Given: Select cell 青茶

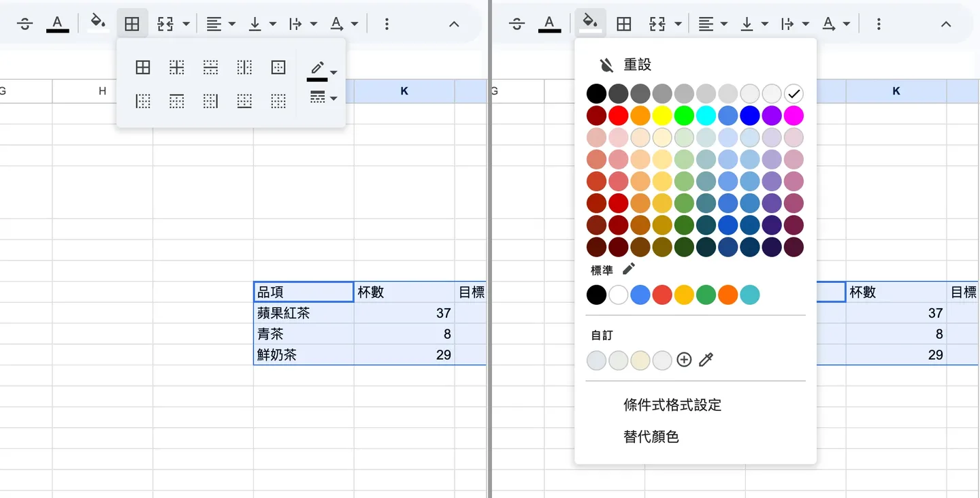Looking at the screenshot, I should tap(304, 334).
